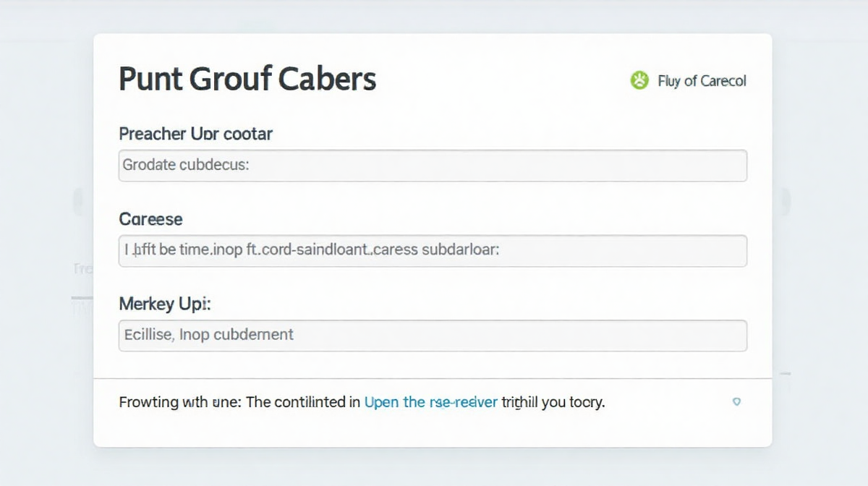Click the 'Frowting with une:' footer text

[180, 402]
